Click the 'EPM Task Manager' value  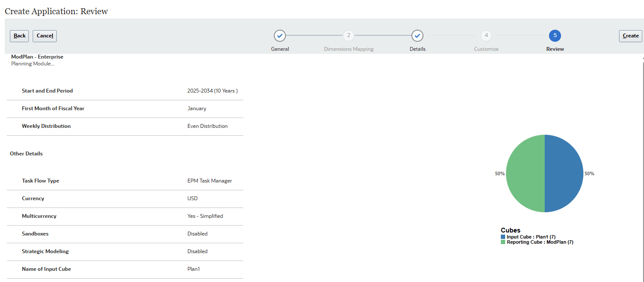pos(210,181)
